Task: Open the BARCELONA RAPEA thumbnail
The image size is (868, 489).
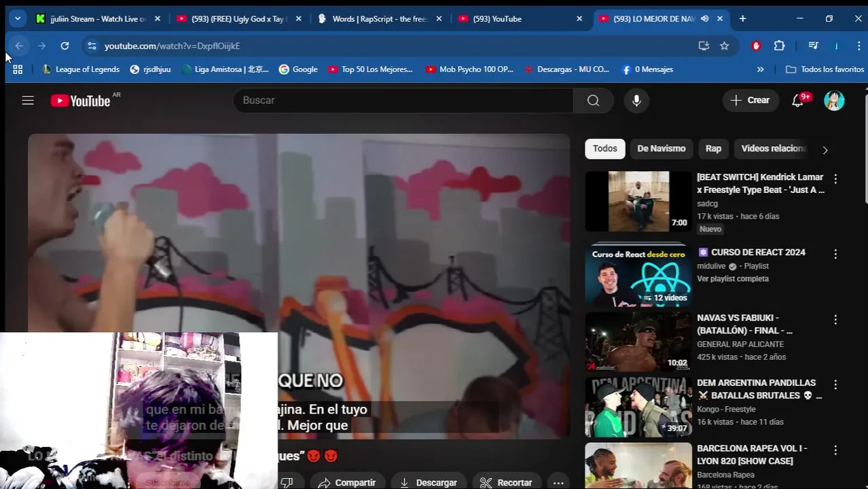Action: pyautogui.click(x=638, y=466)
